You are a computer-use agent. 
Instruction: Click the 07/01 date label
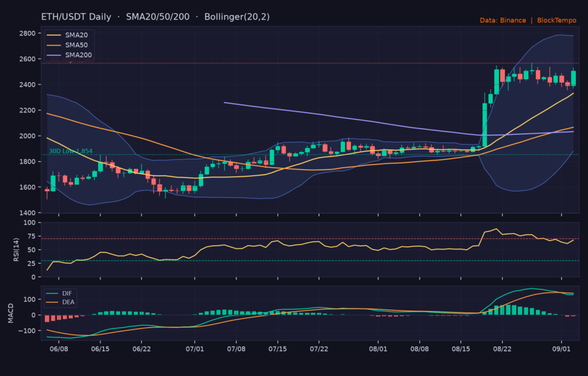pyautogui.click(x=195, y=349)
